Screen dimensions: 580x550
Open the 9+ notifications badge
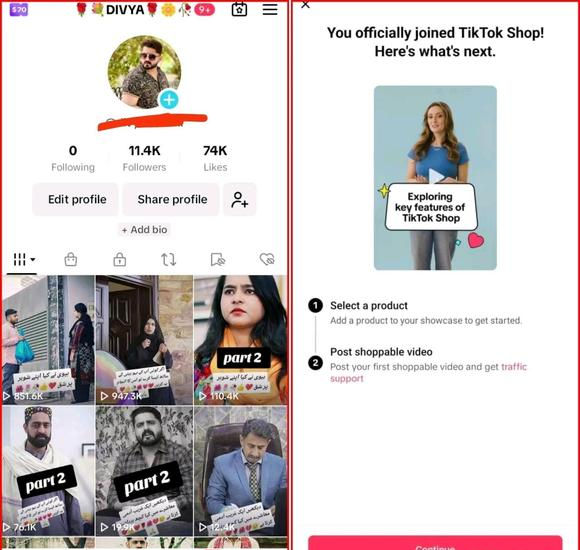click(x=205, y=10)
